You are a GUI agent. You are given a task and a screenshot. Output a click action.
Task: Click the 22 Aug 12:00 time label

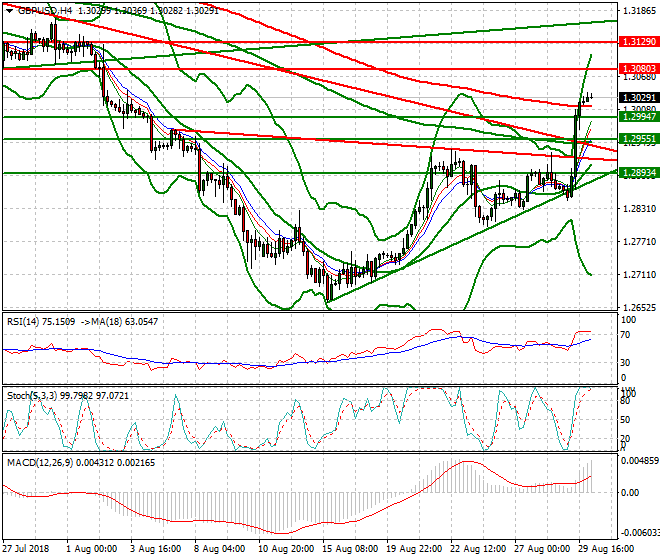tap(478, 549)
